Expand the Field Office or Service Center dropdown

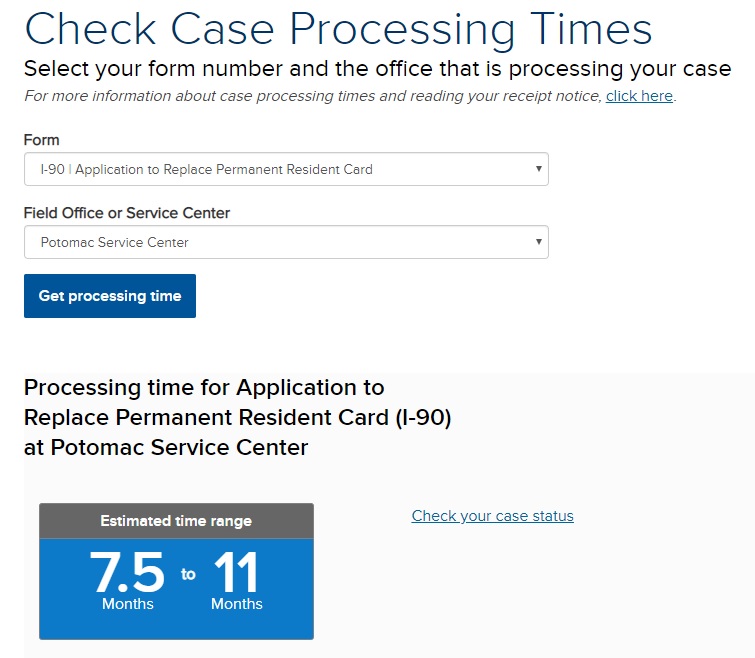286,242
